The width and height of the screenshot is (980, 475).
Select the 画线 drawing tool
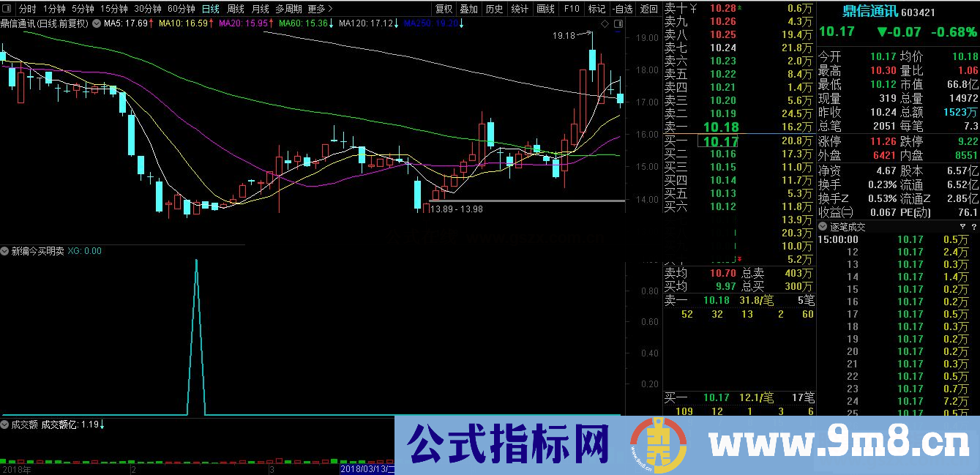[545, 9]
